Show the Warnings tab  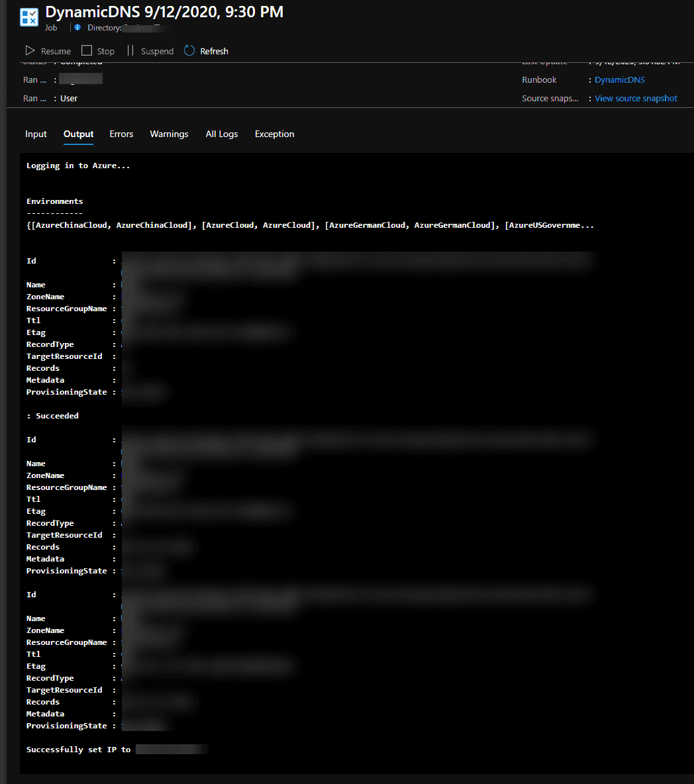[x=169, y=134]
